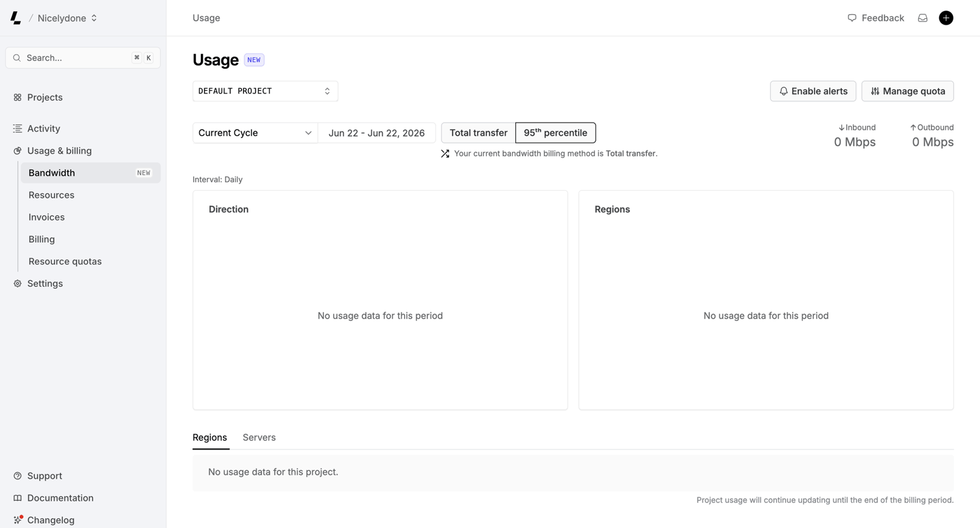Open the DEFAULT PROJECT dropdown
The width and height of the screenshot is (980, 528).
[x=265, y=91]
